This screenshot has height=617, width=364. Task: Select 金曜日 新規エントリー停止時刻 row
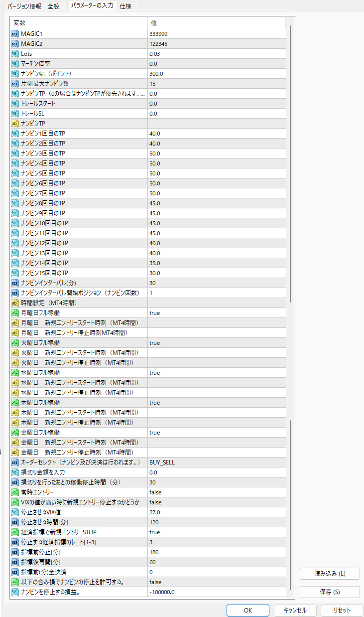(x=148, y=453)
